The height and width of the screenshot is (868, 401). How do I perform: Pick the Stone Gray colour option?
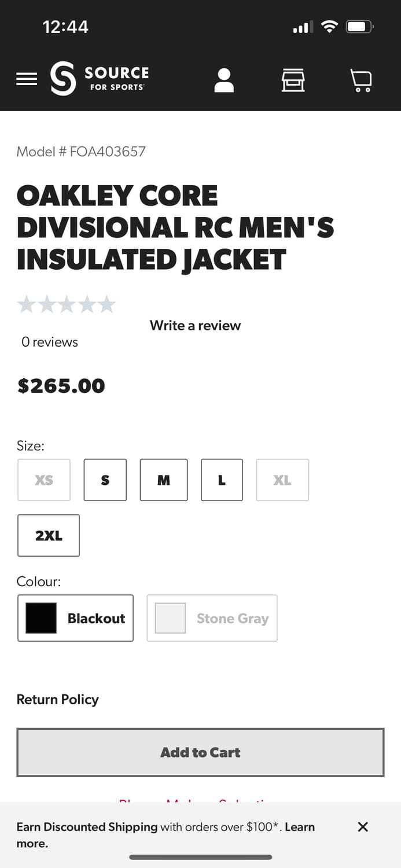(212, 618)
